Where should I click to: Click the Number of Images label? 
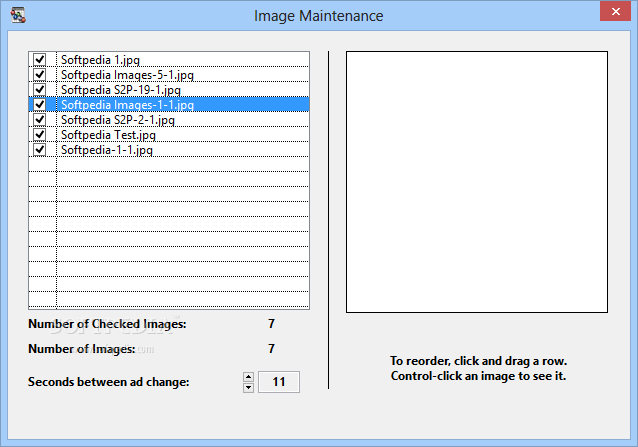click(81, 349)
